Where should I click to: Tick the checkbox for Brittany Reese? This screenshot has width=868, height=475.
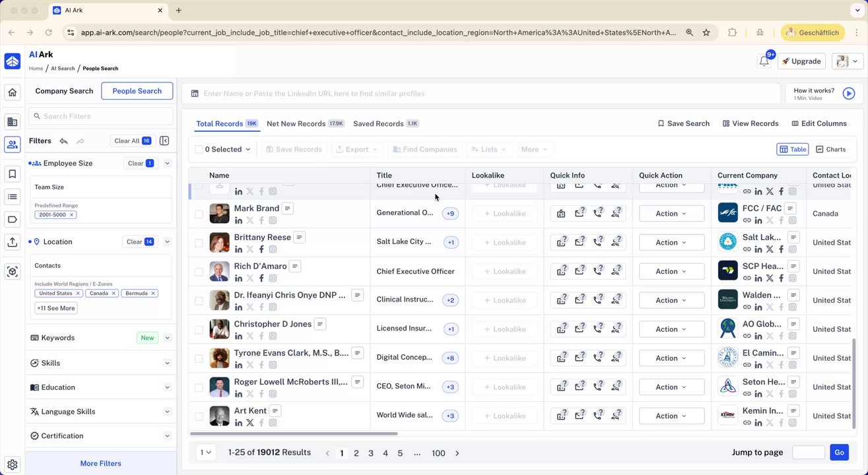click(x=199, y=243)
